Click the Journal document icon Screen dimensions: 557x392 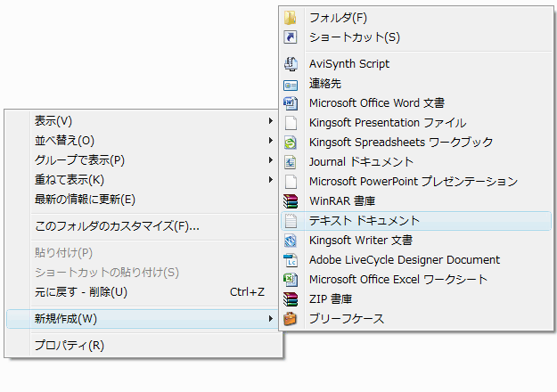pos(291,162)
